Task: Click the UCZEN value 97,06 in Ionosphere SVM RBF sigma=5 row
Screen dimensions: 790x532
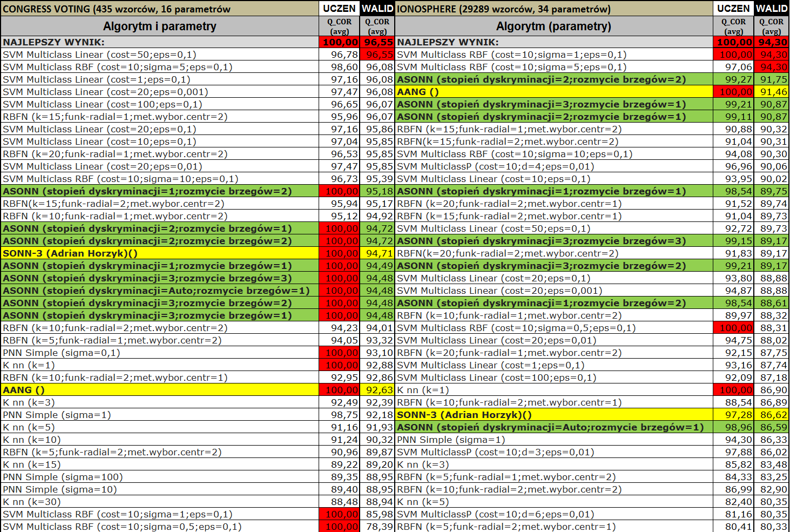Action: (x=733, y=67)
